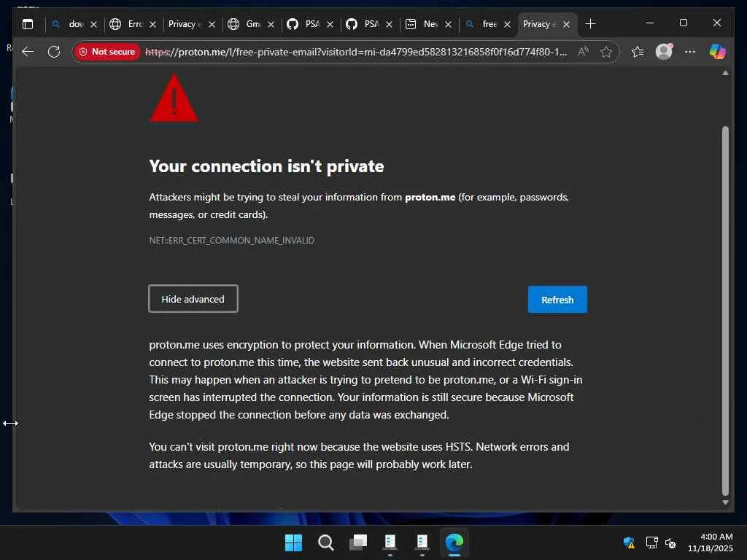Open Windows Security tray icon

(x=629, y=542)
